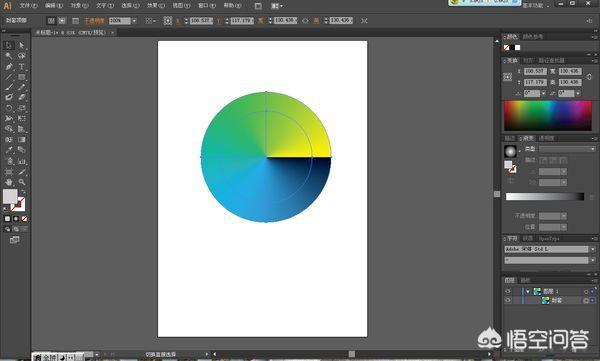Image resolution: width=600 pixels, height=361 pixels.
Task: Select the Blob Brush tool
Action: pos(9,98)
